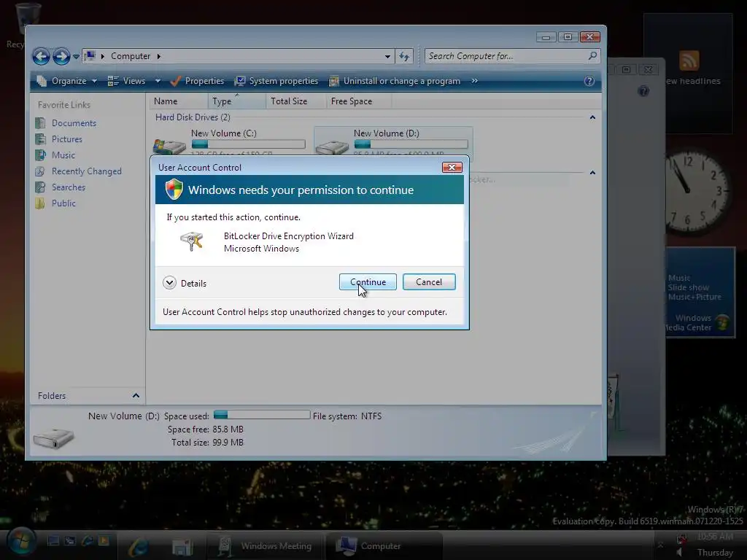Click the BitLocker keys icon
The height and width of the screenshot is (560, 747).
[192, 241]
